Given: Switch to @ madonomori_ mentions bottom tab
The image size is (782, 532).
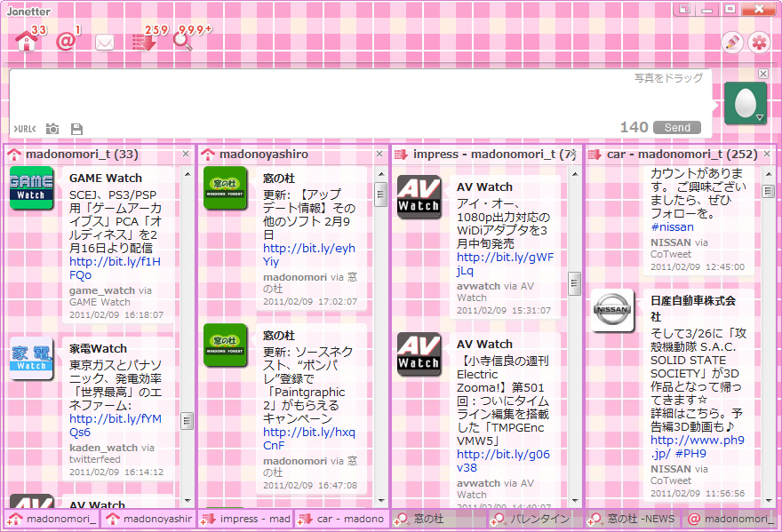Looking at the screenshot, I should [730, 519].
